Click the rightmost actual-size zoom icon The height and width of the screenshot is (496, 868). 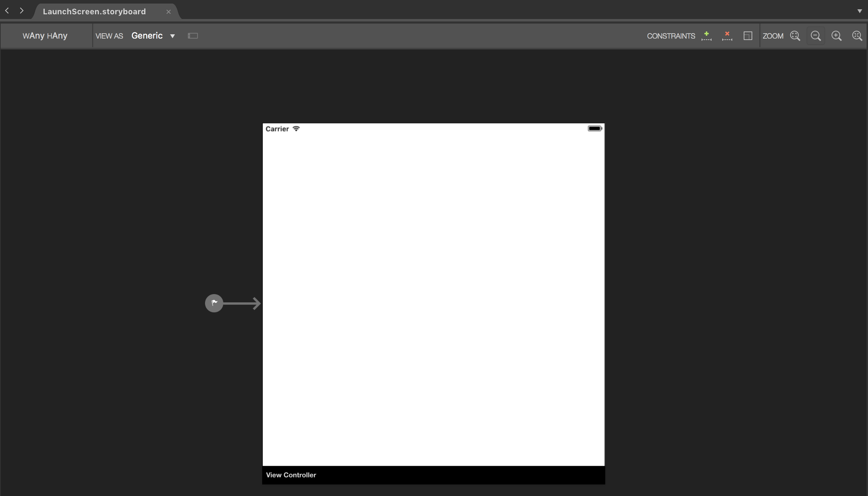pyautogui.click(x=857, y=36)
